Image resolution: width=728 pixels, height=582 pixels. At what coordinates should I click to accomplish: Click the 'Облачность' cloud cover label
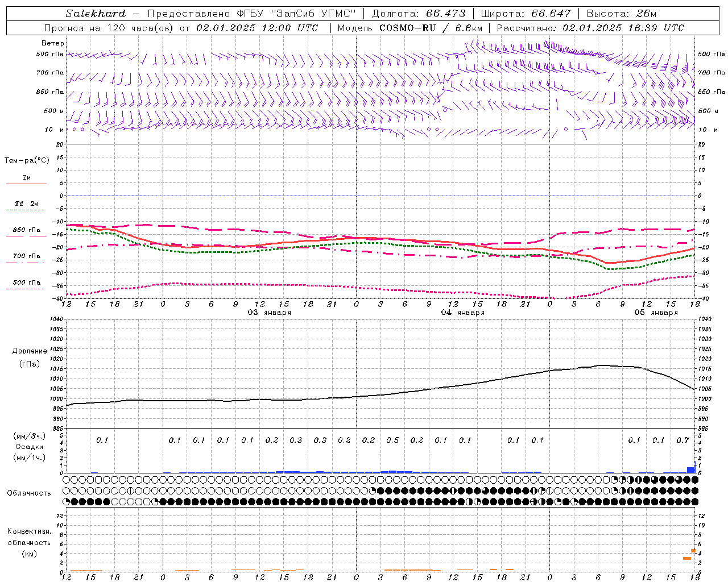click(29, 493)
